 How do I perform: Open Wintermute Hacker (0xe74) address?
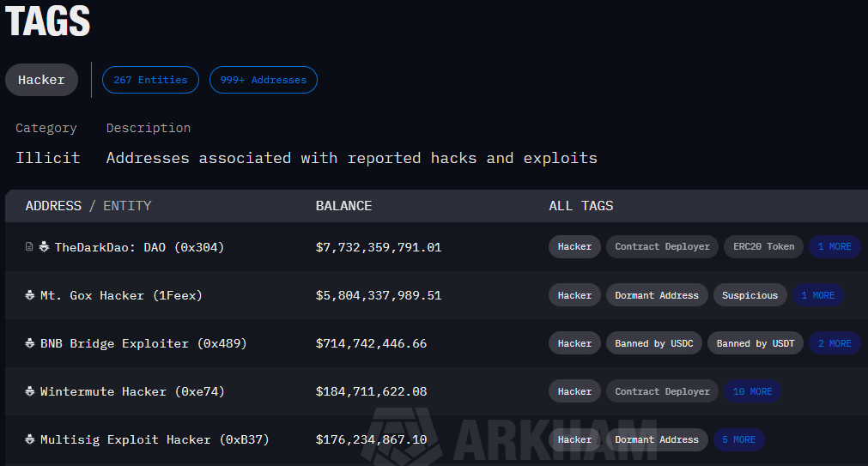(132, 392)
